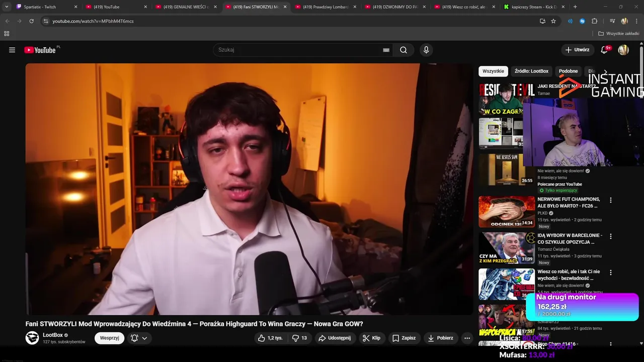Open a new browser tab with plus
The height and width of the screenshot is (362, 644).
[575, 7]
